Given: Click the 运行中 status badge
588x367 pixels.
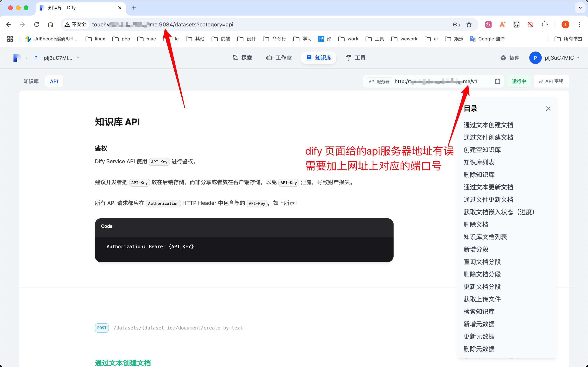Looking at the screenshot, I should pos(519,81).
